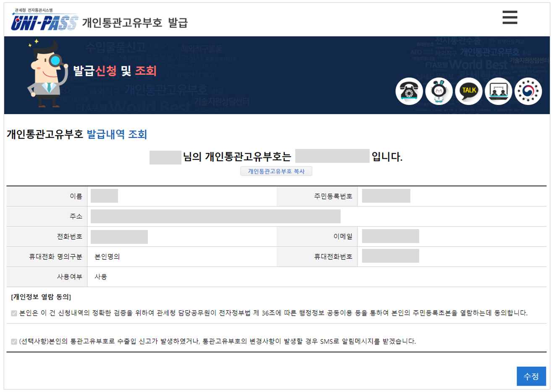Open the hamburger navigation menu icon
The image size is (554, 392).
point(509,18)
